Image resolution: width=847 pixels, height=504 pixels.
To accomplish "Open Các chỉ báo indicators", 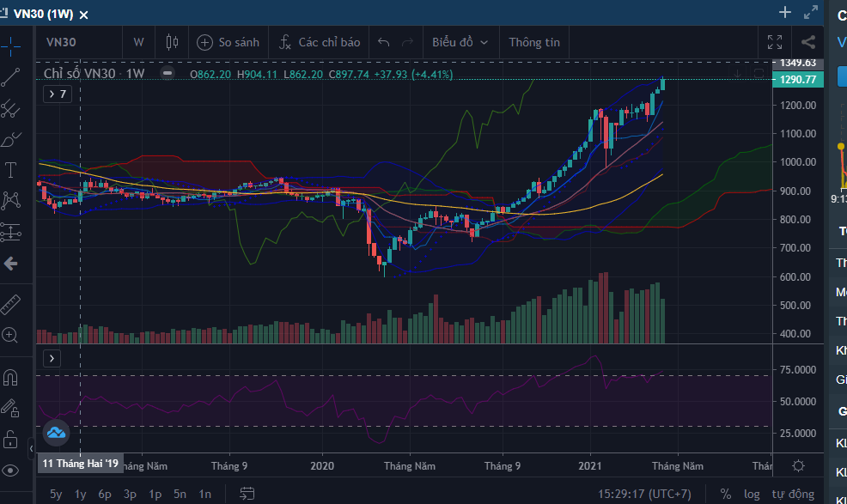I will (x=320, y=42).
